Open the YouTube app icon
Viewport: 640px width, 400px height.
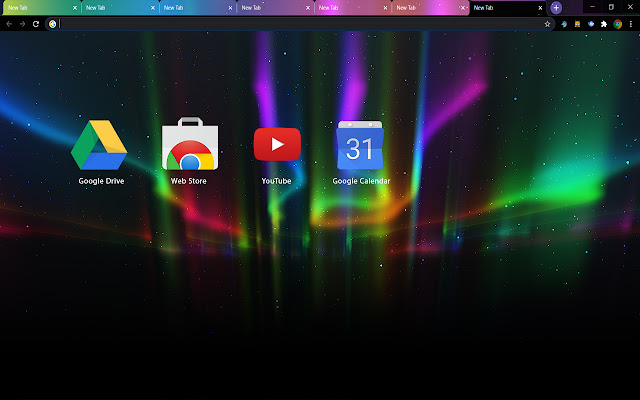pos(276,144)
